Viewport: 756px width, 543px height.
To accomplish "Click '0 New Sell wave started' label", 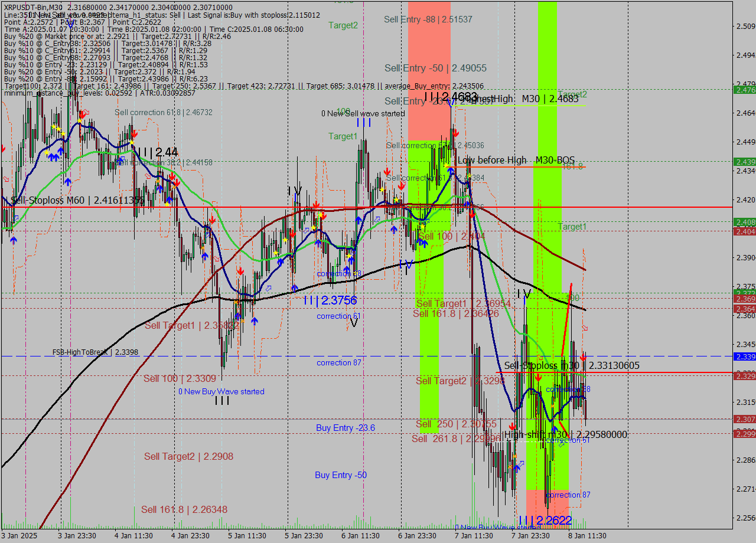I will click(x=363, y=113).
